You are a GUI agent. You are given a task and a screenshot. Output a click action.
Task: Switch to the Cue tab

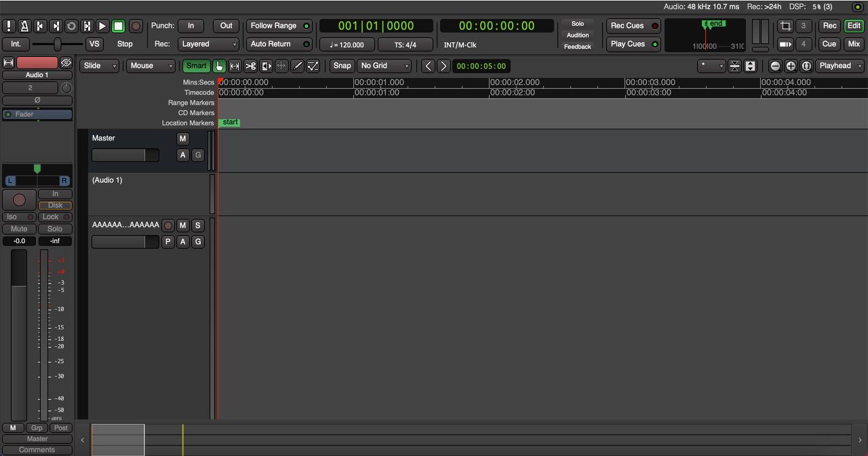point(829,44)
